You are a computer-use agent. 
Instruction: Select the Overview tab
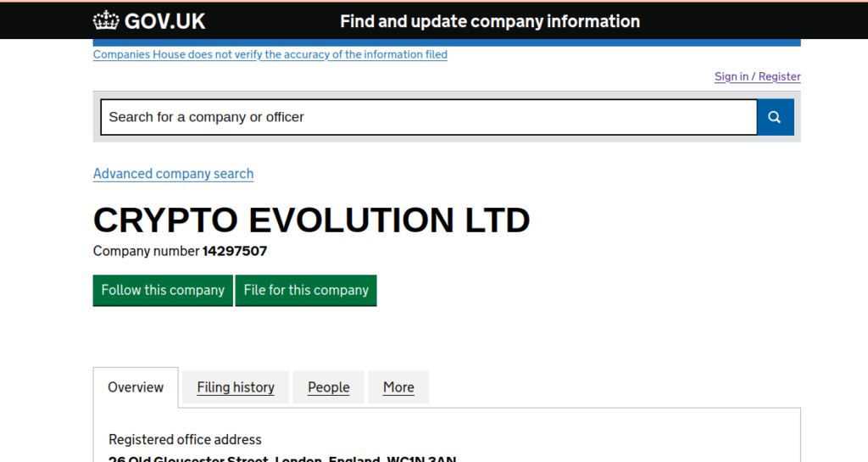click(136, 387)
